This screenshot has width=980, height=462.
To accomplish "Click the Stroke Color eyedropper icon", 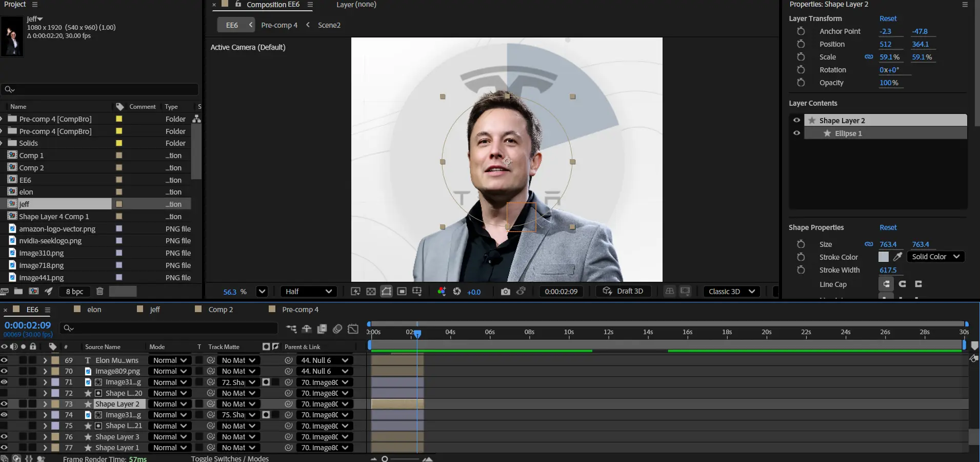I will pos(897,257).
